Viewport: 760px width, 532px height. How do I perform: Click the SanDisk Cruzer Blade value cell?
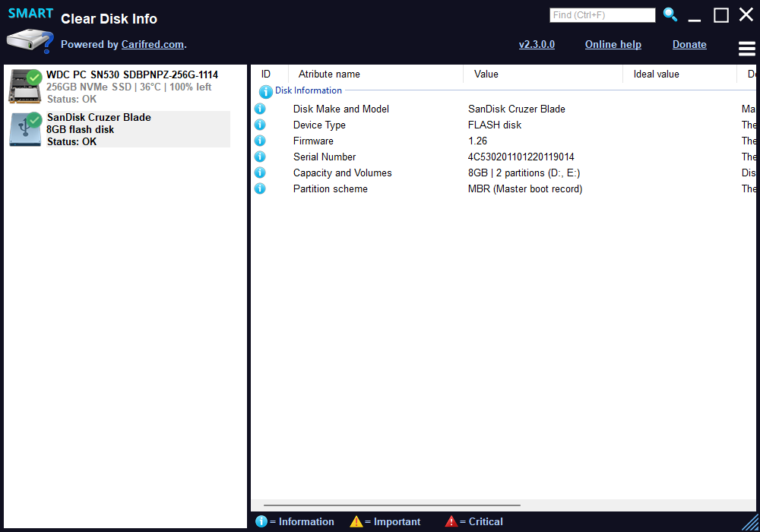pos(517,109)
